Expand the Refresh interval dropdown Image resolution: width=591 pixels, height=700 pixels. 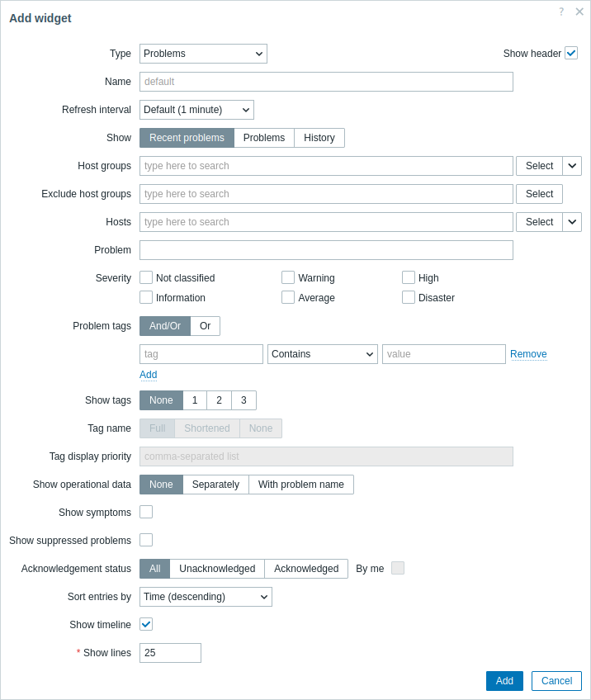(196, 110)
